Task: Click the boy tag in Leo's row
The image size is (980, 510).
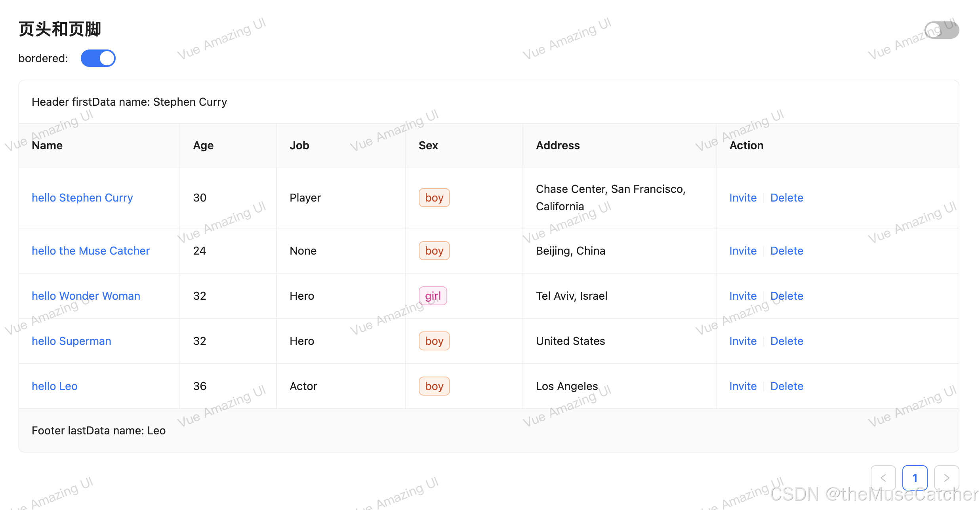Action: click(x=434, y=386)
